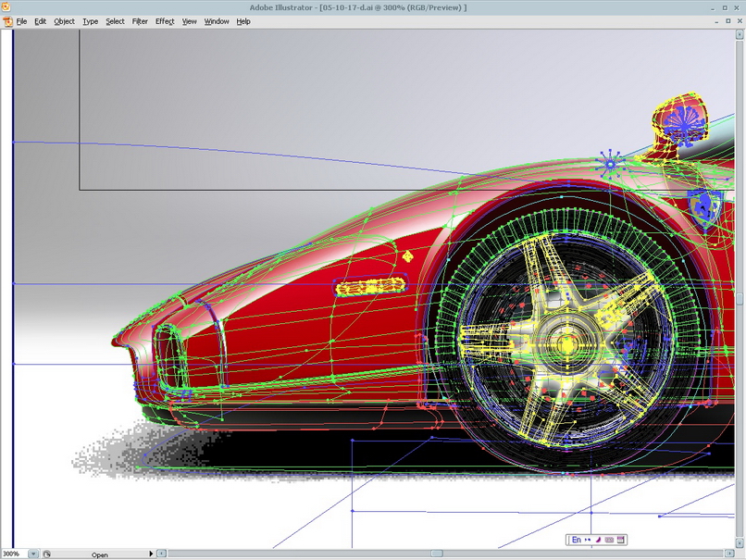Open the Select menu
The height and width of the screenshot is (560, 746).
point(115,21)
